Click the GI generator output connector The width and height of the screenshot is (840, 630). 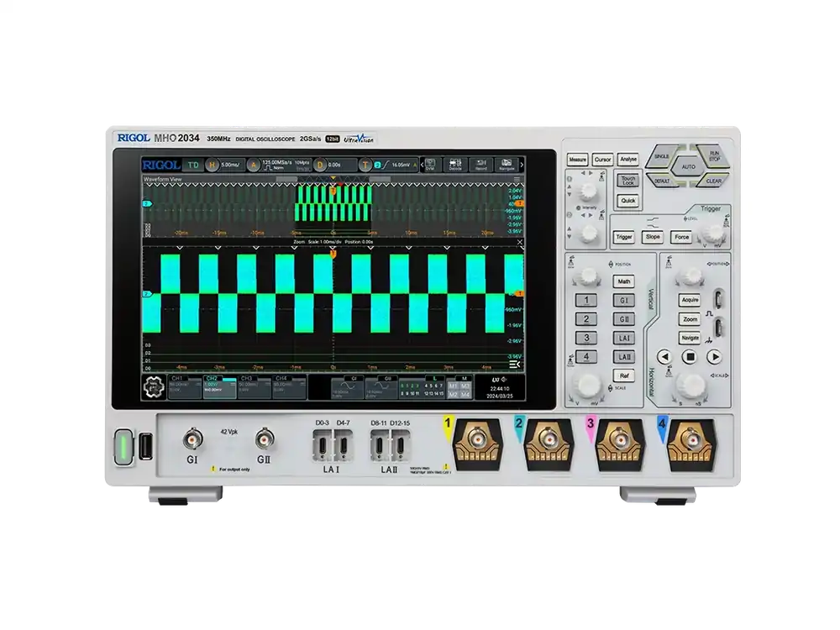click(193, 438)
